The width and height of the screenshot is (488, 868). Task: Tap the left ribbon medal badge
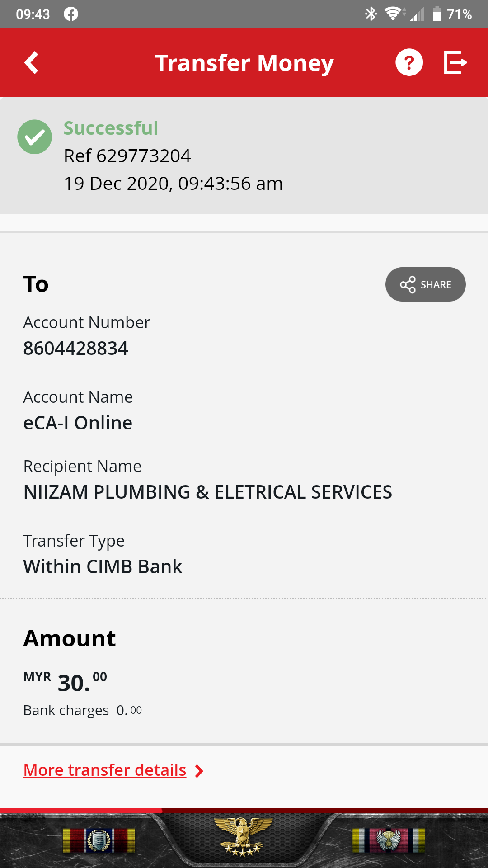click(x=99, y=840)
